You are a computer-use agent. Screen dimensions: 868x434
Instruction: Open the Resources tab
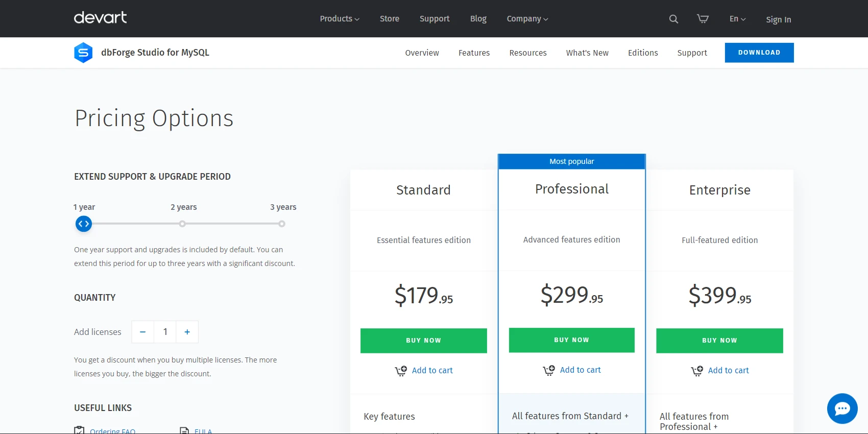(x=528, y=53)
